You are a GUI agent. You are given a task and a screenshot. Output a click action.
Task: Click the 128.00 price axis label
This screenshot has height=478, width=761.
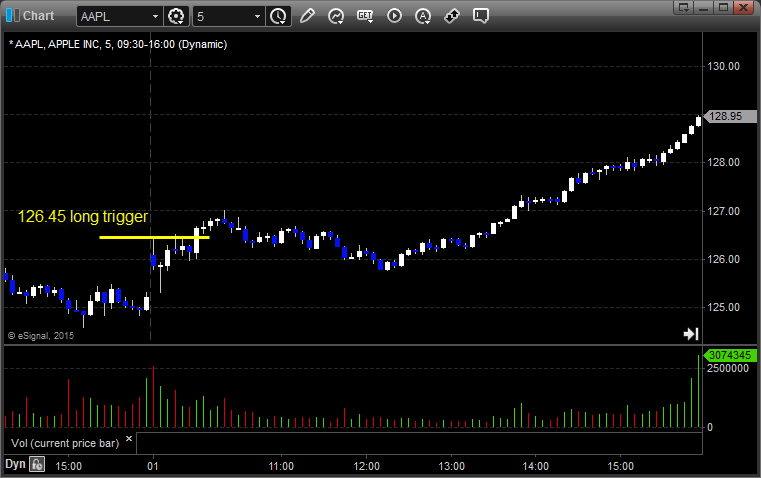click(723, 163)
